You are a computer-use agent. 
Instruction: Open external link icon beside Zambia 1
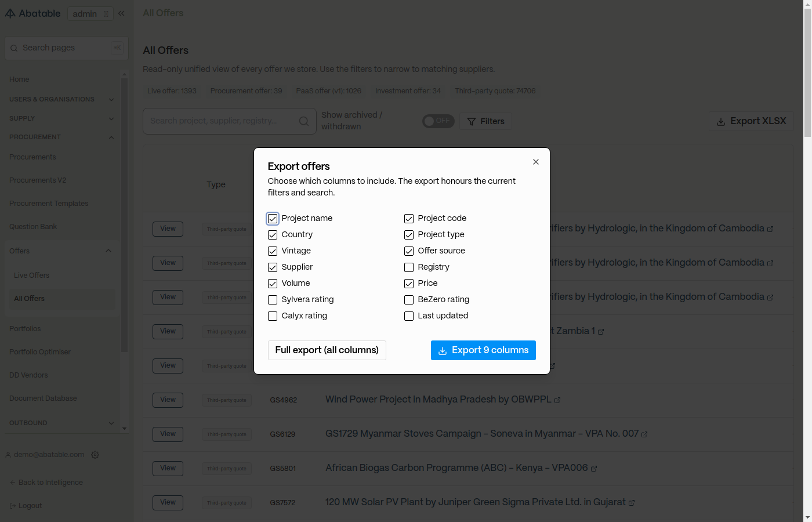pos(601,332)
